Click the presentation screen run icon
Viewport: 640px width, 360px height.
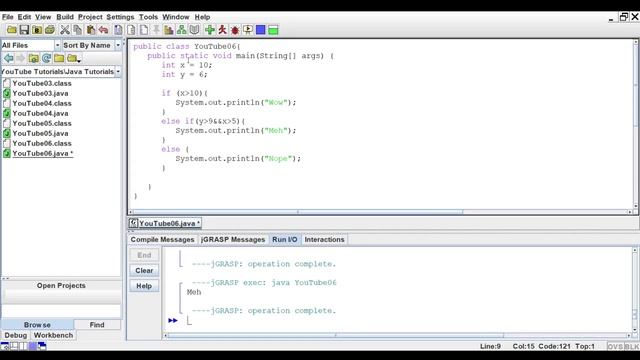(x=248, y=30)
